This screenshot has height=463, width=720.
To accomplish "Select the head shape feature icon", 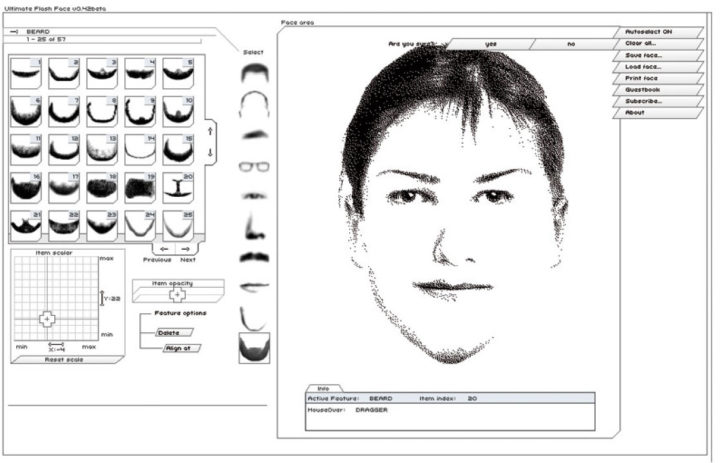I will point(254,104).
